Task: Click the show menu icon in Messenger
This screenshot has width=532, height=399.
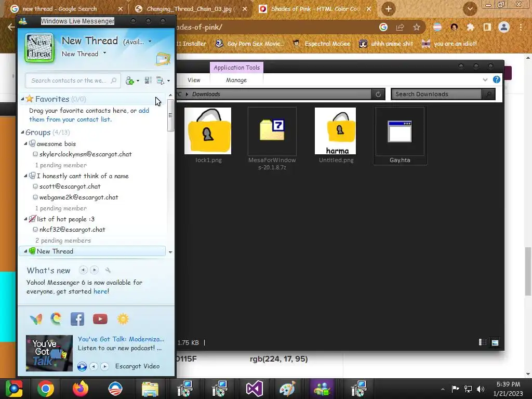Action: tap(160, 81)
